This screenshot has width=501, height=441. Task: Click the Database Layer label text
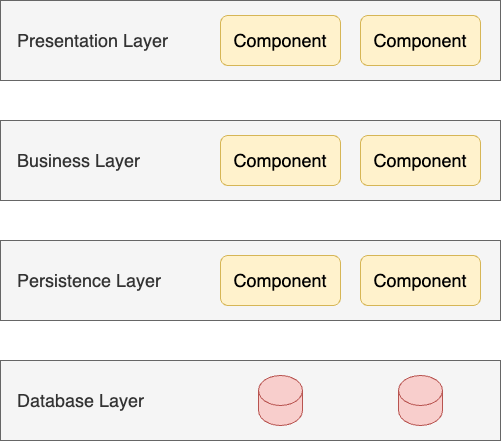click(x=80, y=401)
